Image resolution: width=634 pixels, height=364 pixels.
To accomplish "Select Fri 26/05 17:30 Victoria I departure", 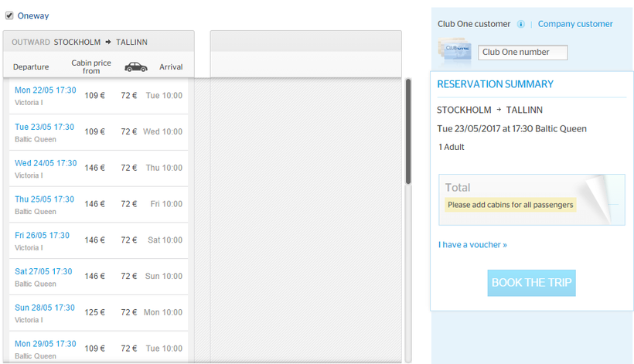I will [42, 236].
